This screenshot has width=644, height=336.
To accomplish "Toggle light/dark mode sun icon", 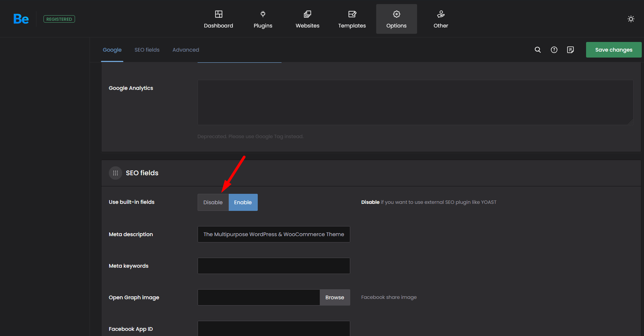I will (631, 19).
